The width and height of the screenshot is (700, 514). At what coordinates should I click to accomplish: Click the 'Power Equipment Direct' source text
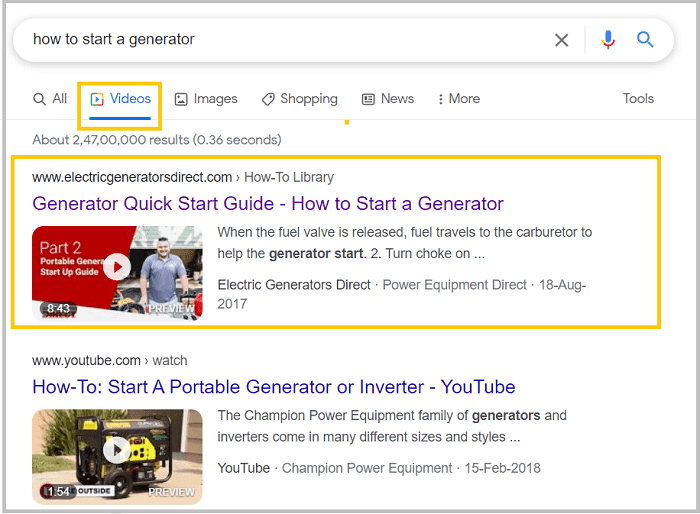coord(454,285)
